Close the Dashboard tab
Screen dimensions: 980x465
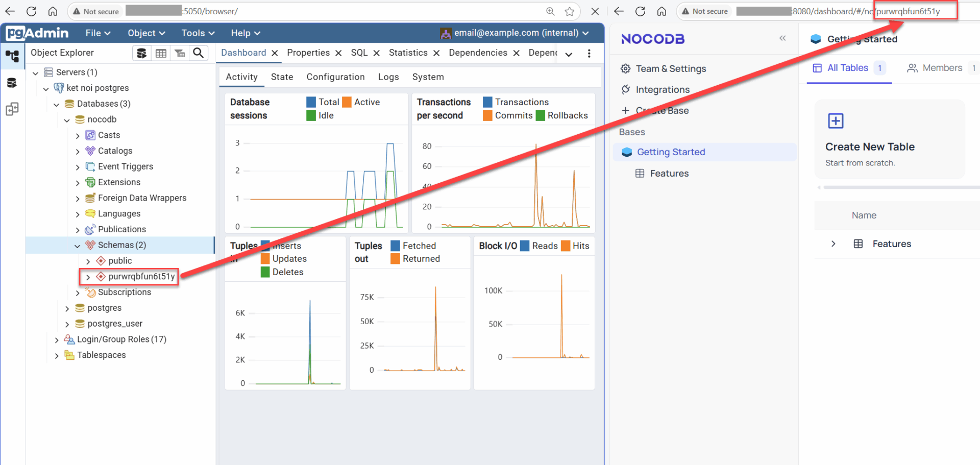click(275, 53)
